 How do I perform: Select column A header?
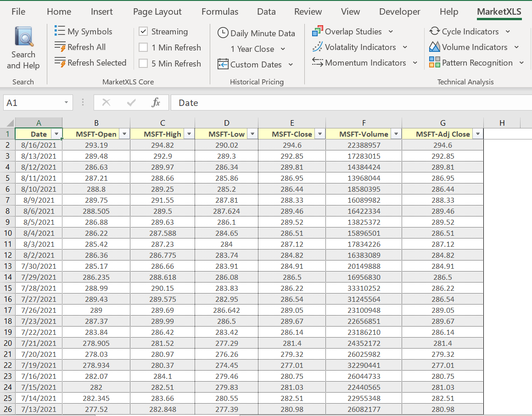[x=39, y=123]
